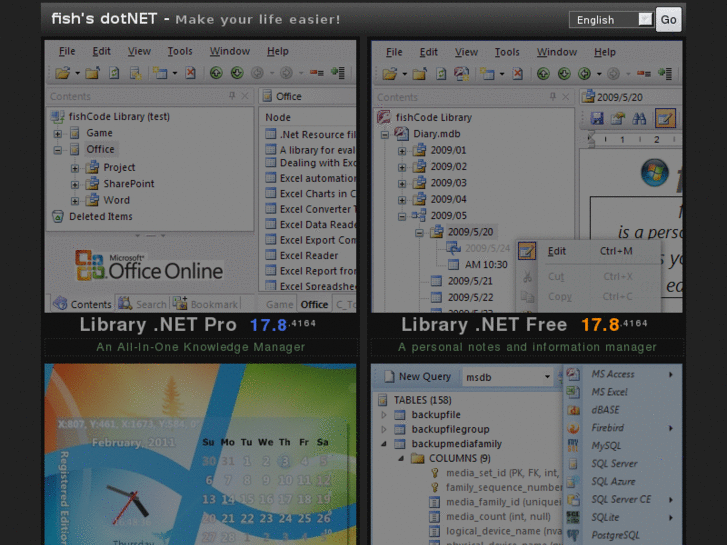Select the 2009/5/22 entry
727x545 pixels.
click(470, 297)
